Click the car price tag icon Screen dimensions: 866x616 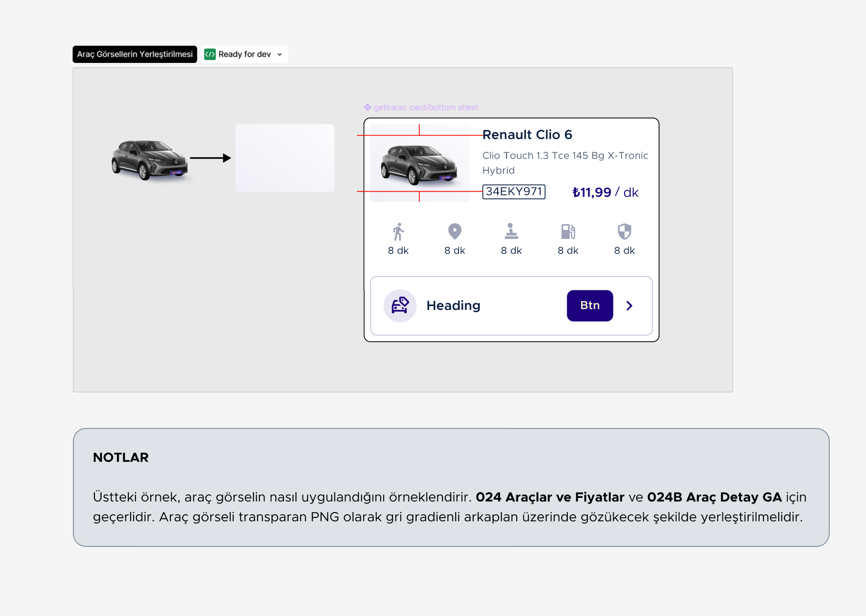tap(400, 306)
